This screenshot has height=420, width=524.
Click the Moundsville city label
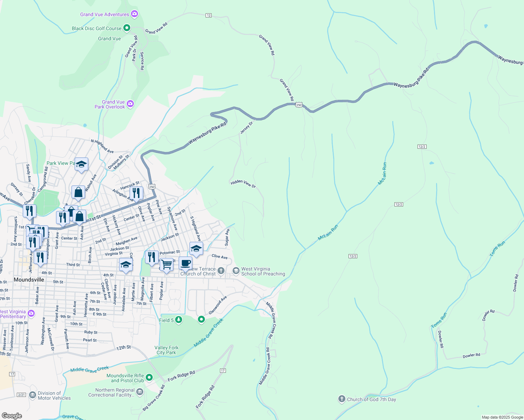(x=29, y=280)
